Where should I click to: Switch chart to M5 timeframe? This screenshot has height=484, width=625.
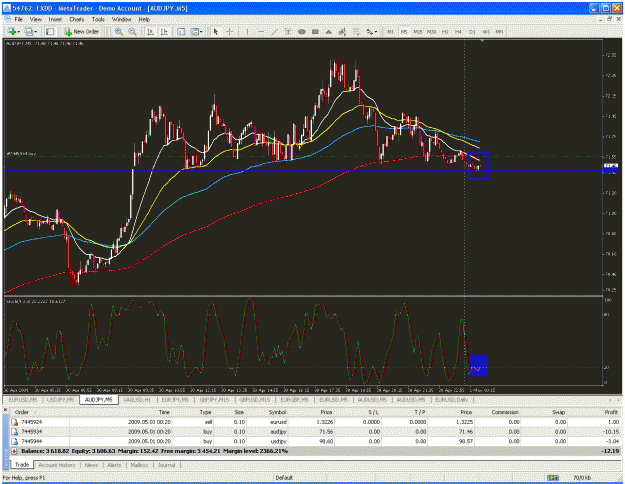pos(404,31)
